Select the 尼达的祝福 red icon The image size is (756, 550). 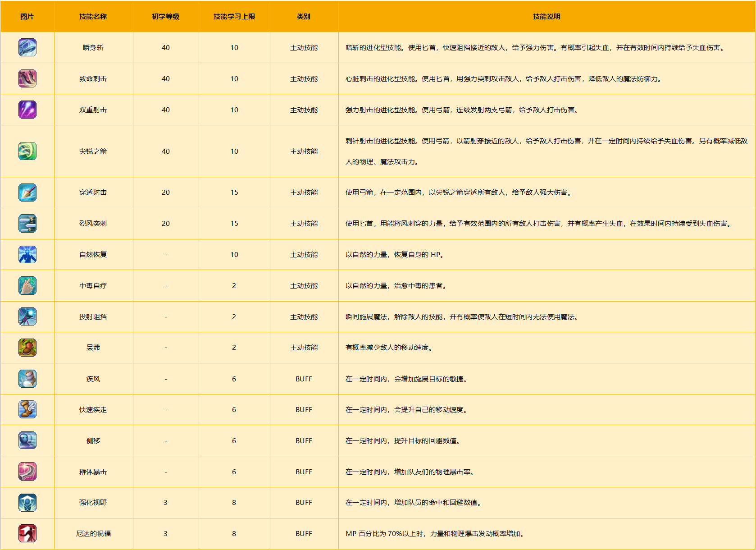click(27, 533)
